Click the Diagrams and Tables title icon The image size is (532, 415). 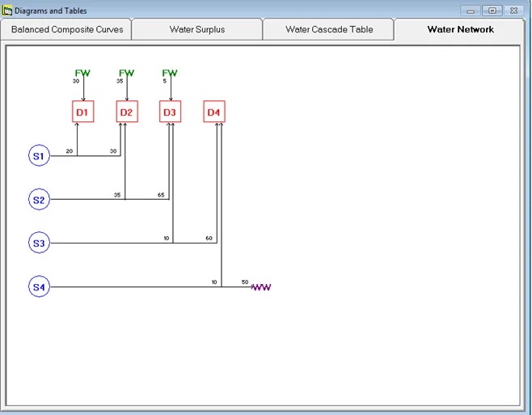[8, 11]
